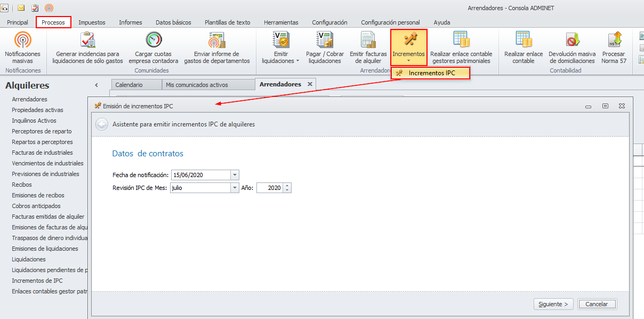Open Liquidaciones in sidebar
This screenshot has height=319, width=644.
29,259
